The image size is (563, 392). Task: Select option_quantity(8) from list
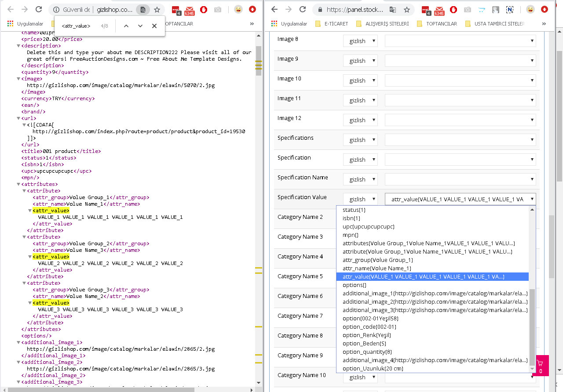coord(432,352)
